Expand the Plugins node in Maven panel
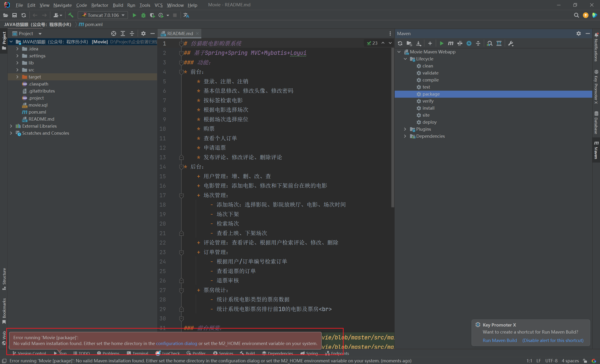The image size is (600, 364). [405, 129]
